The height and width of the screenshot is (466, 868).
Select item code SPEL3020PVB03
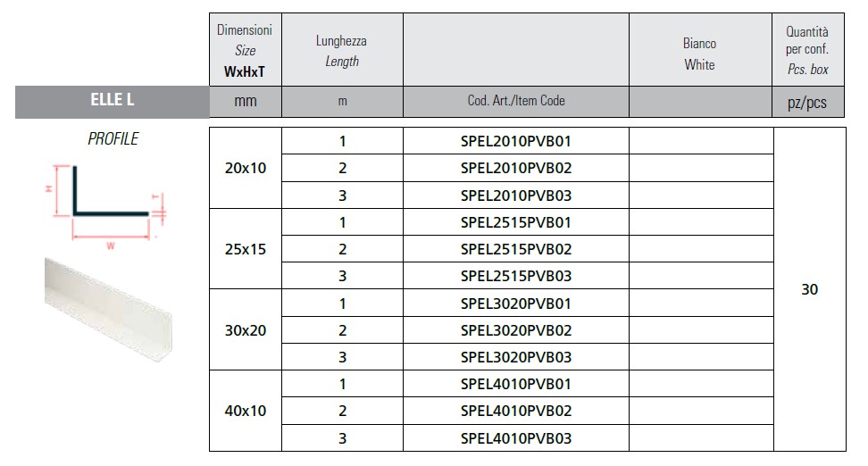[x=516, y=357]
